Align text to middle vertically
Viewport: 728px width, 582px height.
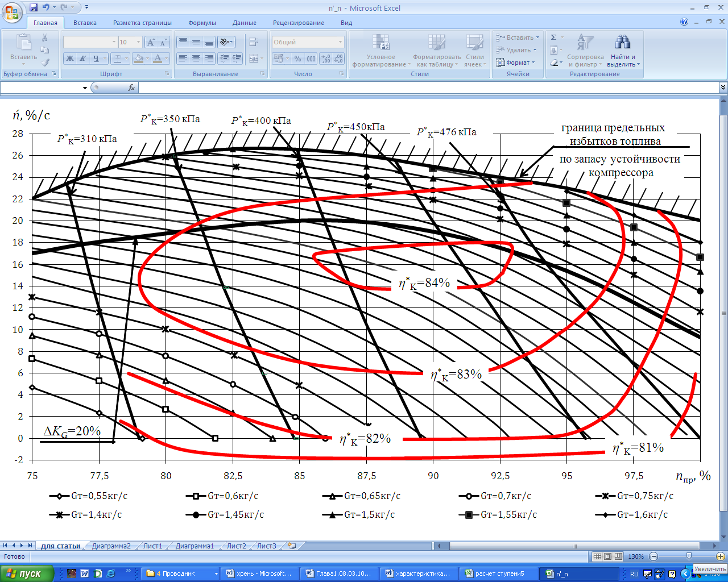coord(196,42)
